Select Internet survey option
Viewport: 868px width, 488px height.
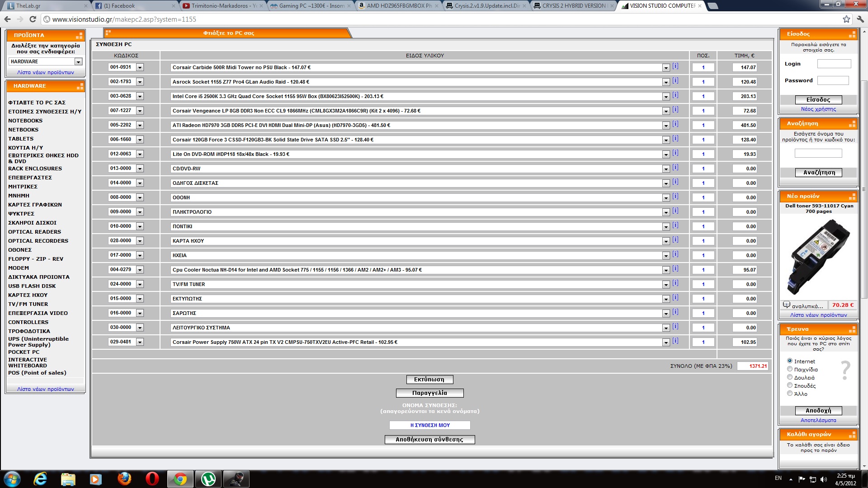coord(790,361)
